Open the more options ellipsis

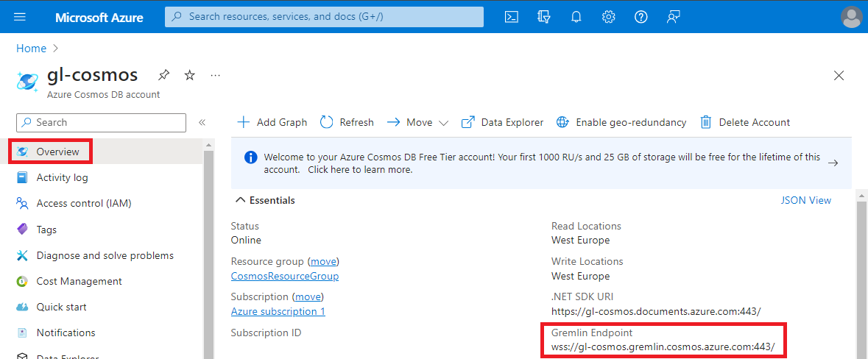pyautogui.click(x=215, y=75)
